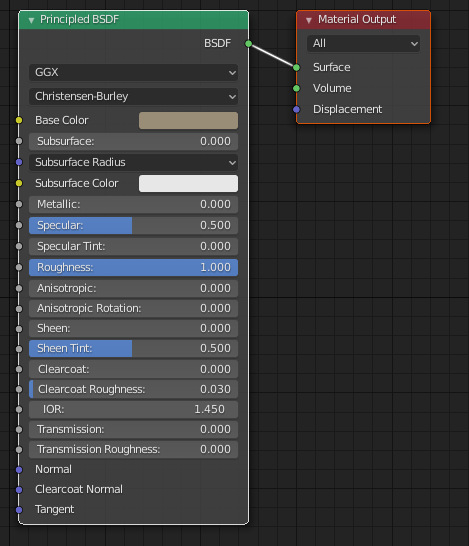
Task: Click the Volume input socket
Action: coord(296,88)
